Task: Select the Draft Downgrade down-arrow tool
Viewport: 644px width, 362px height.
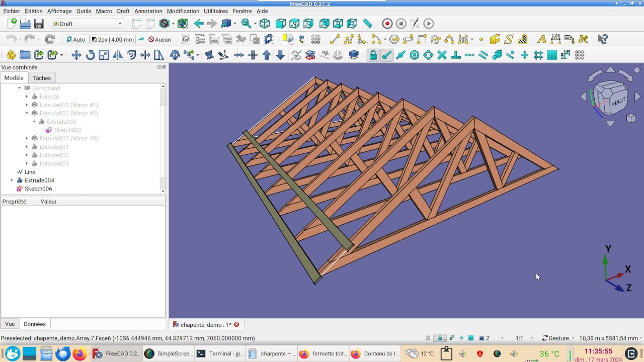Action: pos(280,55)
